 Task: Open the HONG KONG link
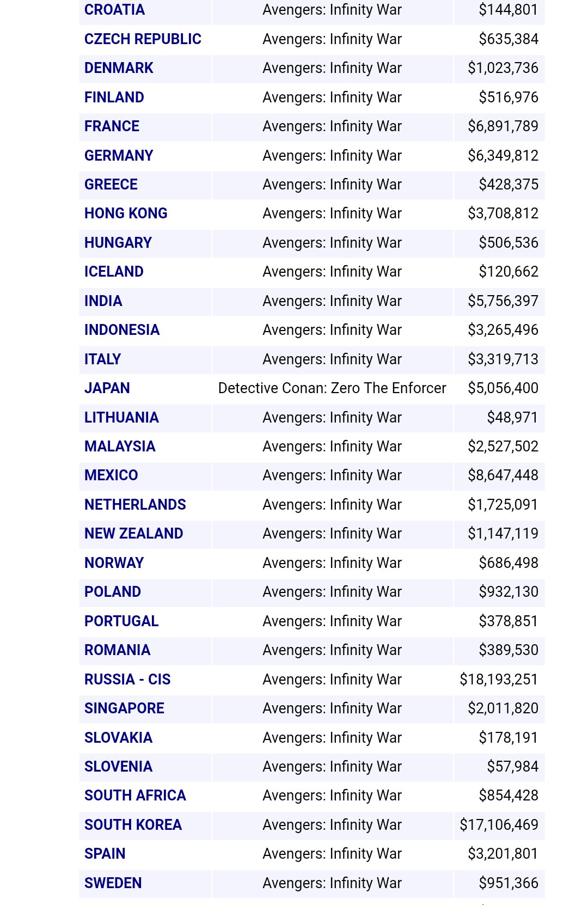pyautogui.click(x=126, y=213)
